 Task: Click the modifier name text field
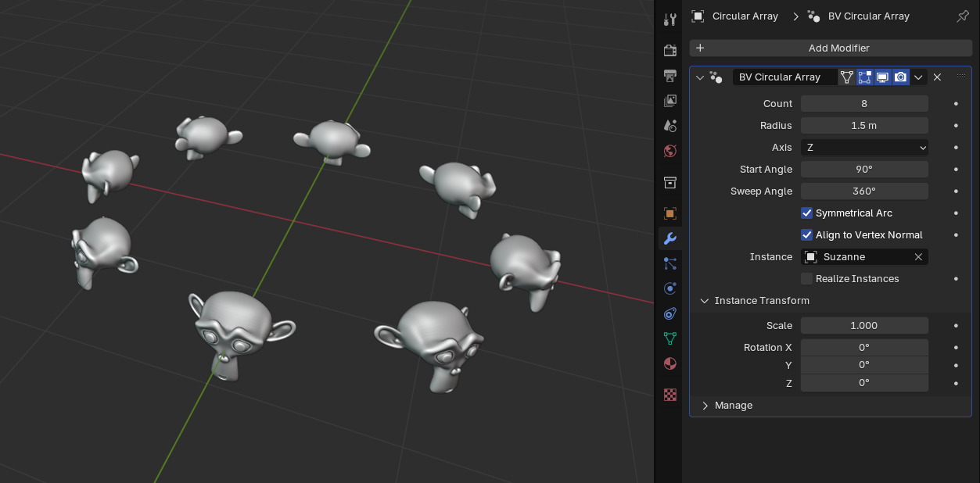tap(784, 77)
